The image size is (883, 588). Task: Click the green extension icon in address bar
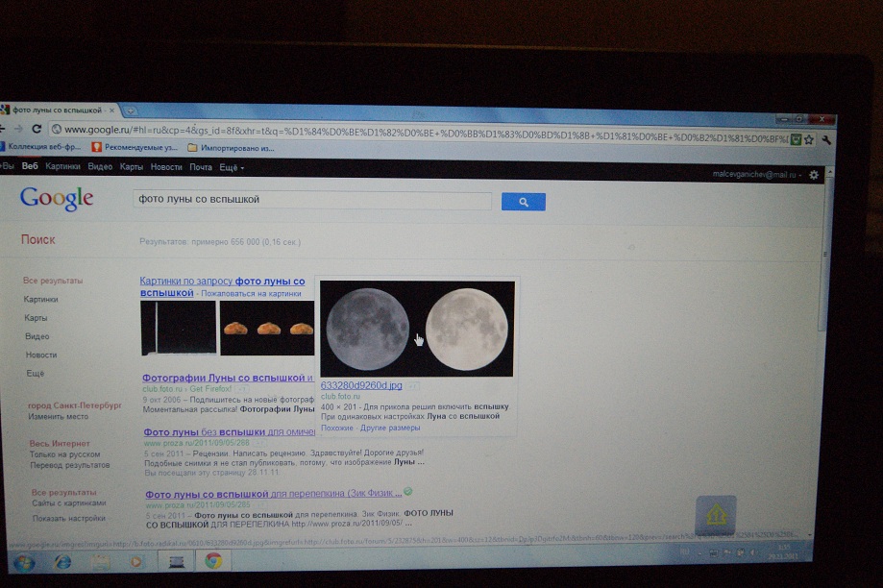tap(796, 139)
